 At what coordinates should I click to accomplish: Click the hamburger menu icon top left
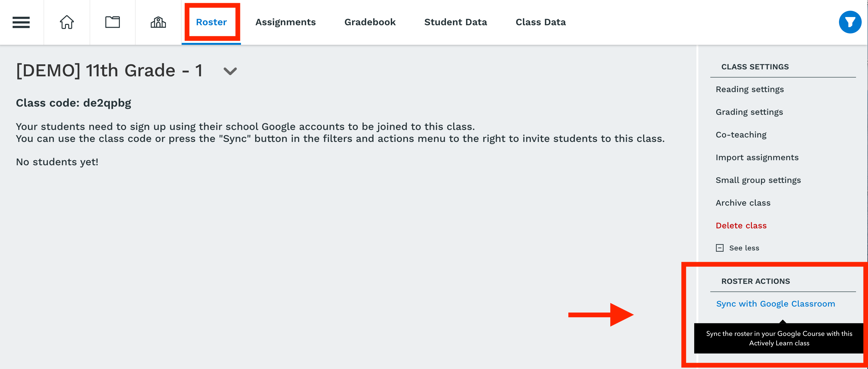pos(21,22)
